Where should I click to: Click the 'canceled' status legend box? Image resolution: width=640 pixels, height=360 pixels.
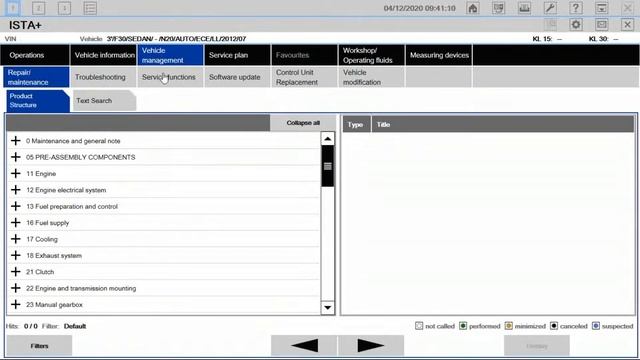(x=554, y=326)
